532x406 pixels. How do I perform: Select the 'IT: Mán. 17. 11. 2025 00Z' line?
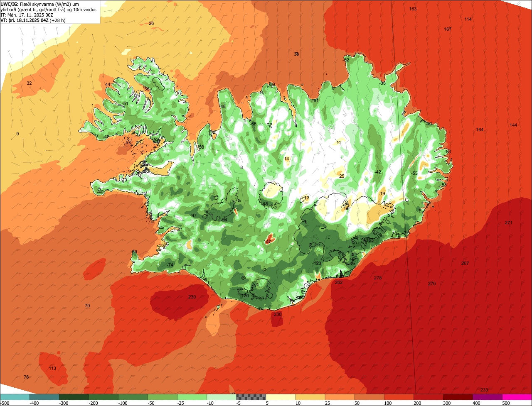click(x=27, y=15)
